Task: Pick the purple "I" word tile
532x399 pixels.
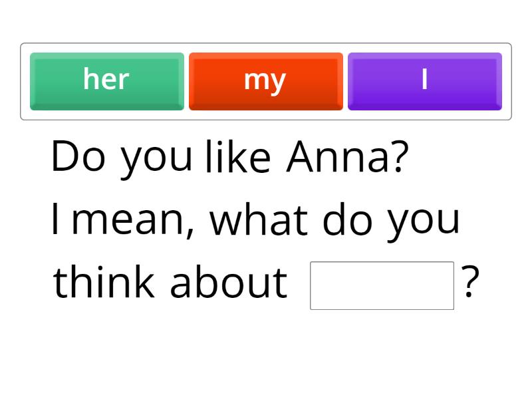Action: 424,80
